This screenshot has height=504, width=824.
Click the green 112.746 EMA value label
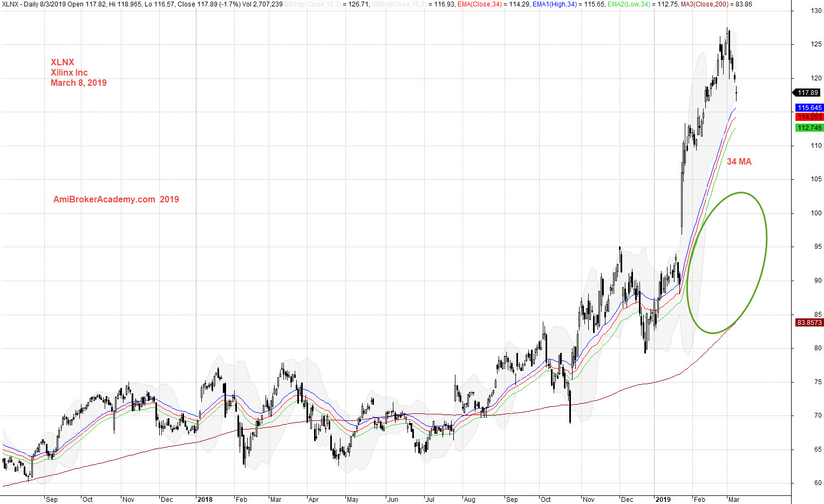point(809,128)
